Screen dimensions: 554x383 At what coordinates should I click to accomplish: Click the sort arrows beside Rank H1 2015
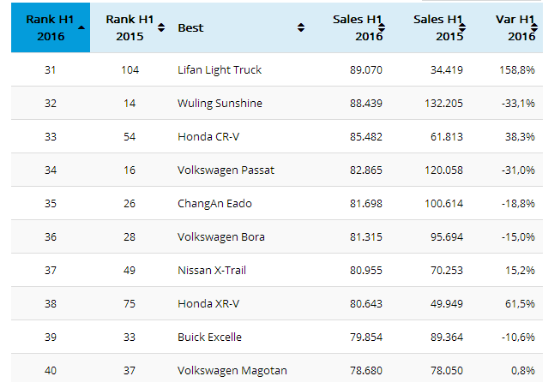161,28
